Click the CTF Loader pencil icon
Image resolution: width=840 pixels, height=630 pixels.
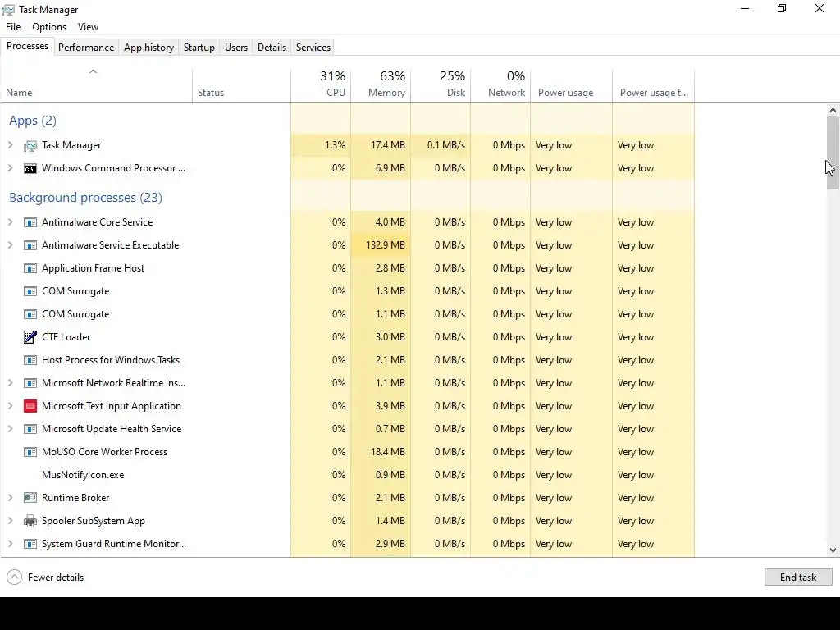[30, 337]
